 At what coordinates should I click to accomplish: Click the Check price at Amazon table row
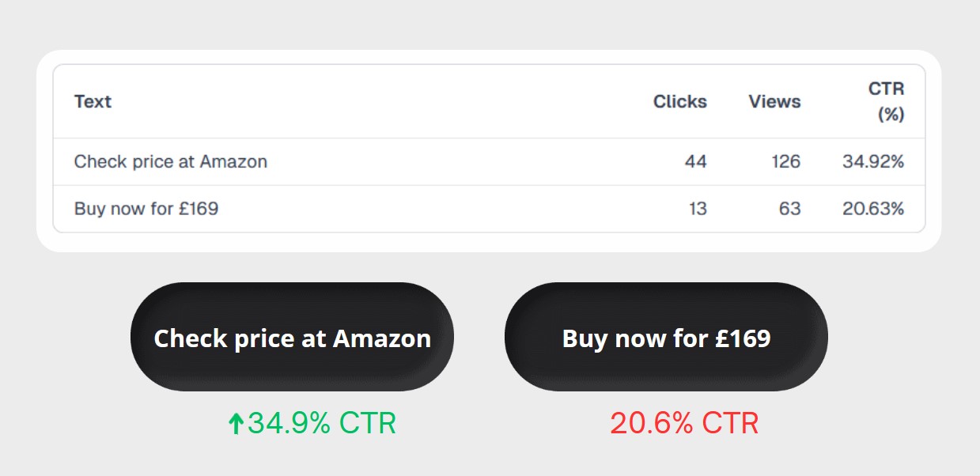(x=489, y=162)
